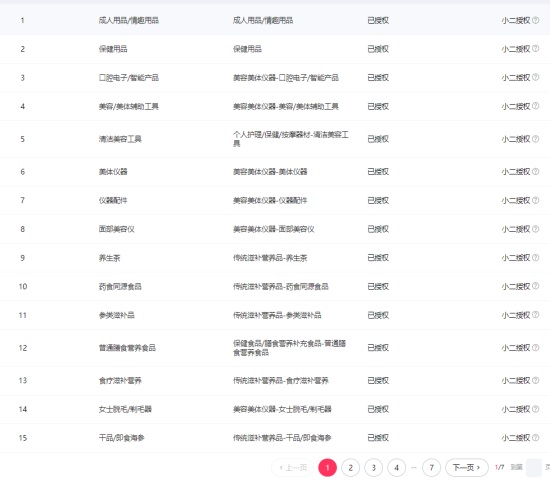
Task: Select row 2 保健用品 category name
Action: [x=113, y=49]
